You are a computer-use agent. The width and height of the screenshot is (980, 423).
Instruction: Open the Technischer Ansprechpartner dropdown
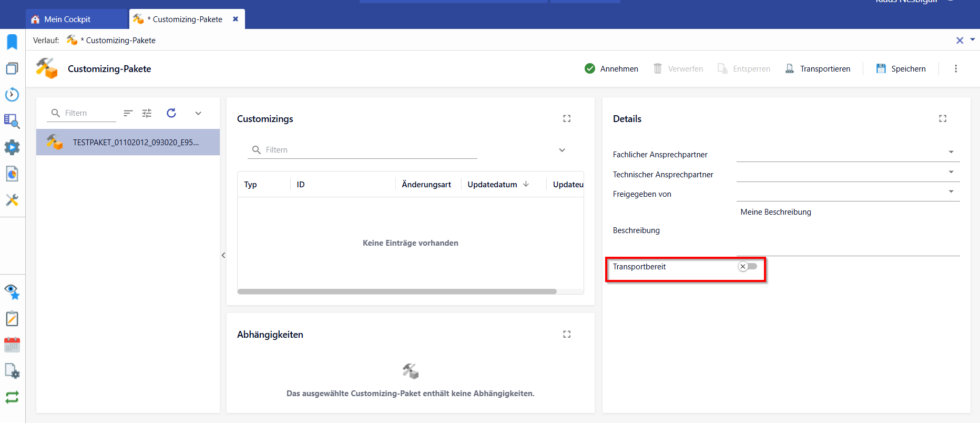(x=951, y=172)
